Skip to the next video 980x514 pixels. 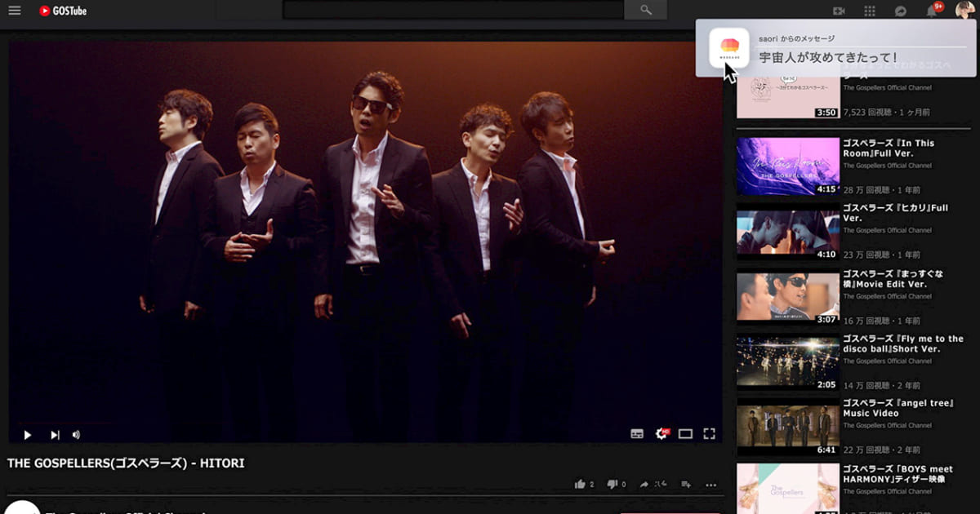click(55, 435)
